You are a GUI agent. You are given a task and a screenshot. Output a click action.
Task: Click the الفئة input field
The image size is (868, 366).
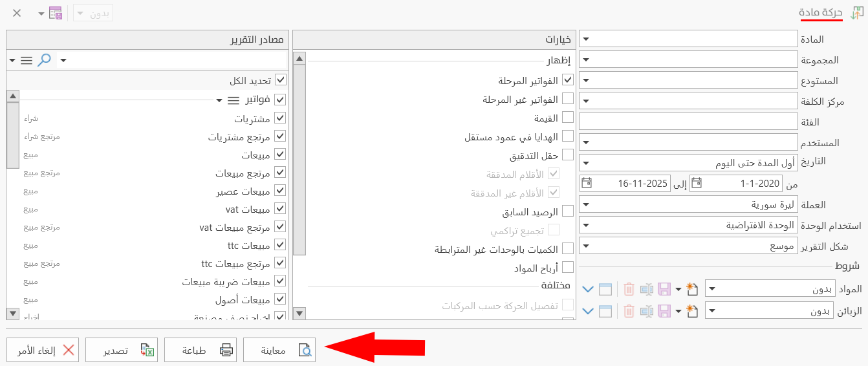tap(688, 122)
